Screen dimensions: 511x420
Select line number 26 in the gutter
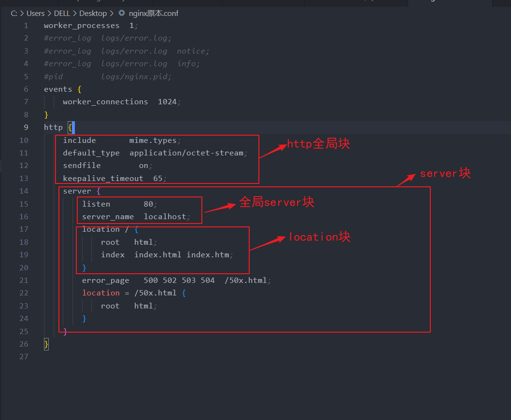point(24,344)
